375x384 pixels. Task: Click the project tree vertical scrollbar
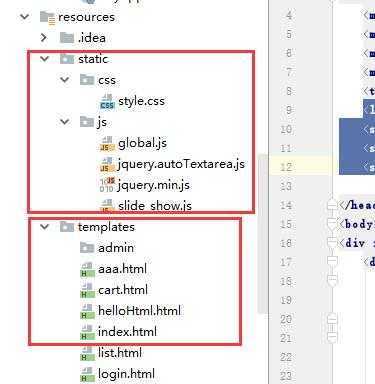coord(263,233)
